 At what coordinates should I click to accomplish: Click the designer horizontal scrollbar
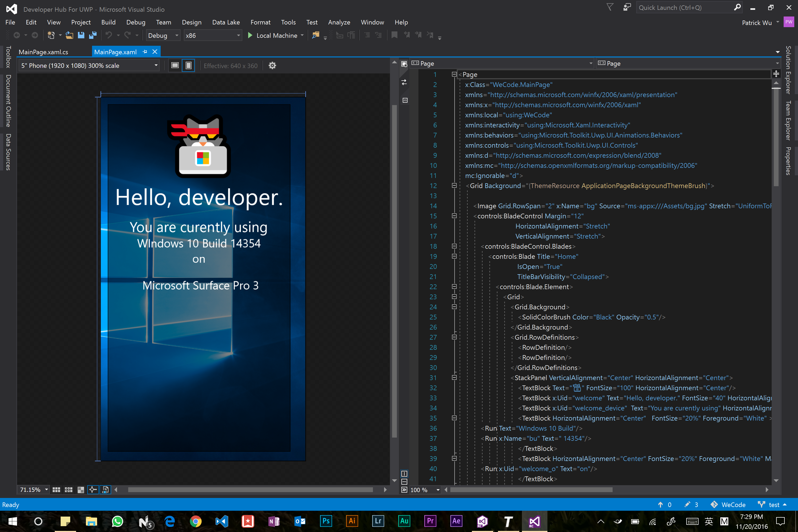(250, 490)
